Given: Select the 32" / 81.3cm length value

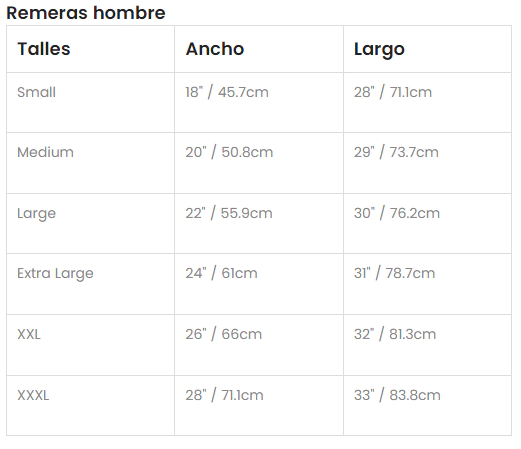Looking at the screenshot, I should pos(395,334).
